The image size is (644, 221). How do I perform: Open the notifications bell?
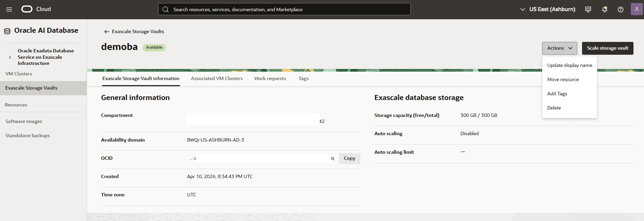pos(604,9)
